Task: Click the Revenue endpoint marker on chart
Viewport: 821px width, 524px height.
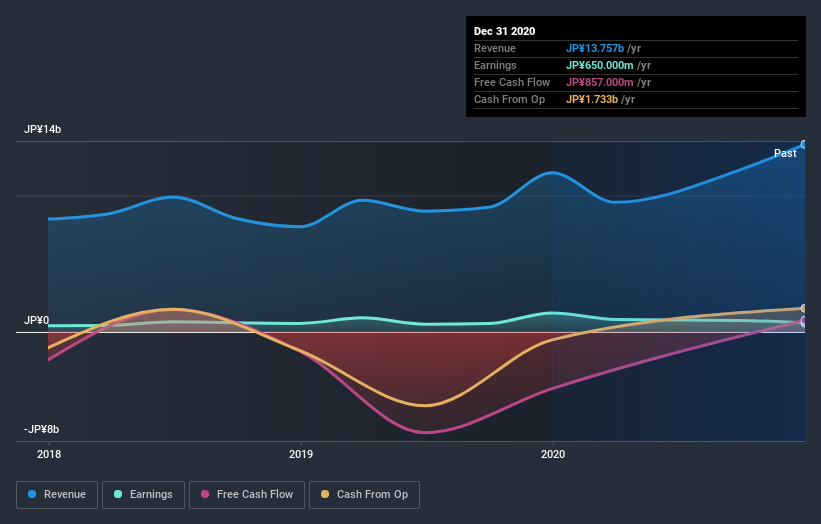Action: pyautogui.click(x=804, y=144)
